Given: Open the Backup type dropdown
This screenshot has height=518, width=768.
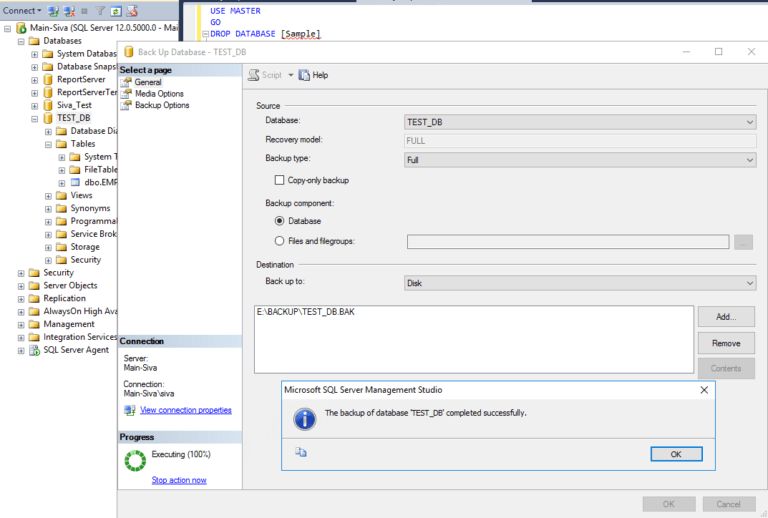Looking at the screenshot, I should click(x=579, y=160).
